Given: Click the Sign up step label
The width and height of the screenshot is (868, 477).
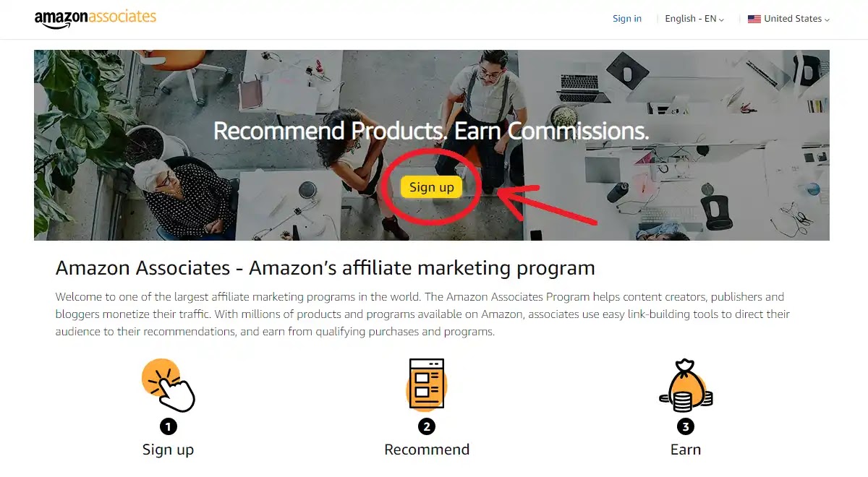Looking at the screenshot, I should click(168, 450).
